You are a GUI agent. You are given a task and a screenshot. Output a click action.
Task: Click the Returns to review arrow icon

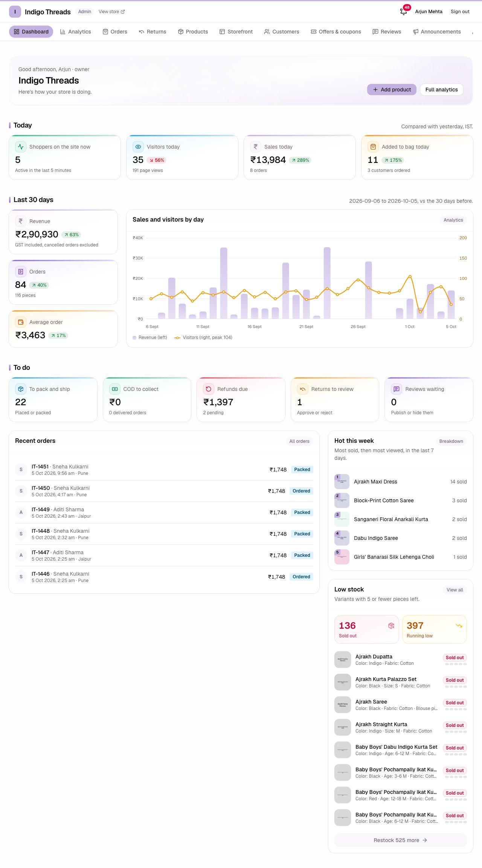pos(303,389)
